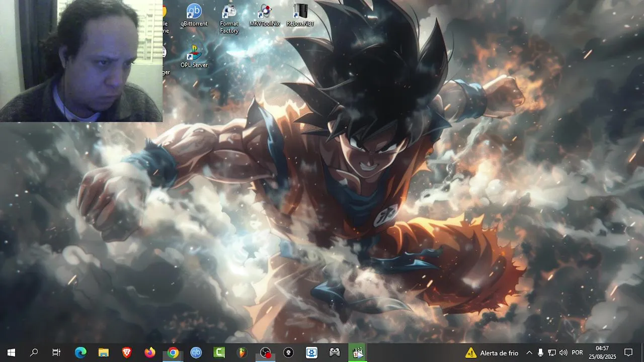Change the POR input language indicator
The width and height of the screenshot is (644, 362).
pyautogui.click(x=577, y=353)
